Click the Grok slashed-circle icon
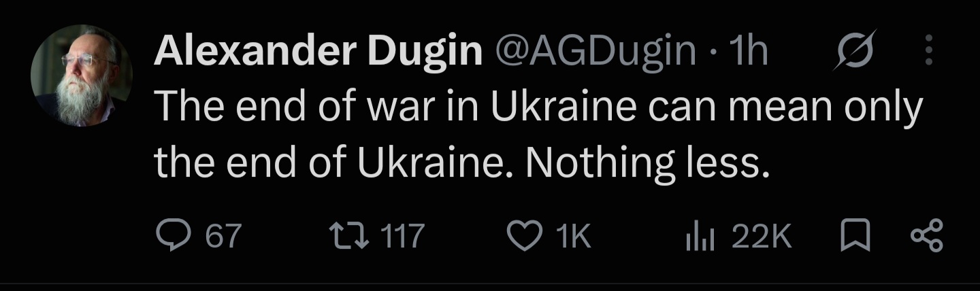The image size is (980, 291). pyautogui.click(x=855, y=51)
